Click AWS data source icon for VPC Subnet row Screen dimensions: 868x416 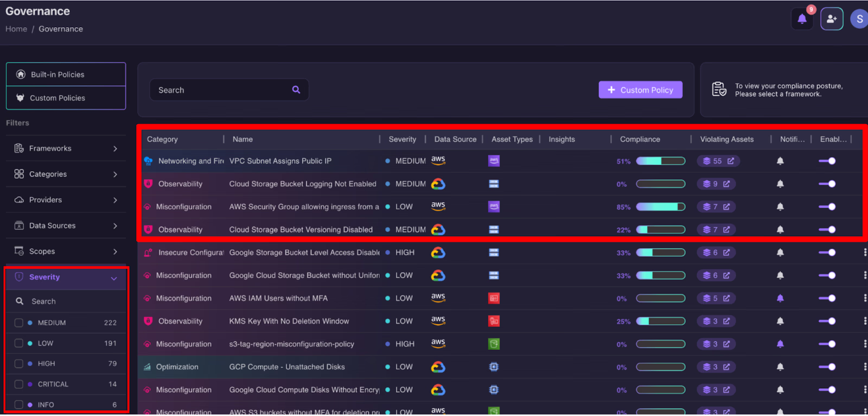click(x=438, y=161)
